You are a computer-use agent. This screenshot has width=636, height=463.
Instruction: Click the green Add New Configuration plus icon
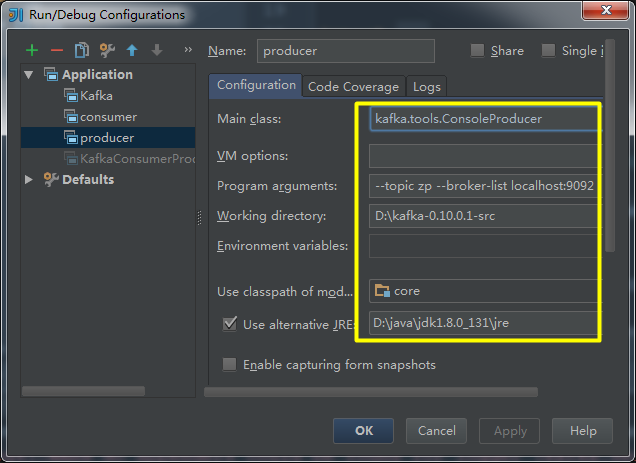pos(32,50)
